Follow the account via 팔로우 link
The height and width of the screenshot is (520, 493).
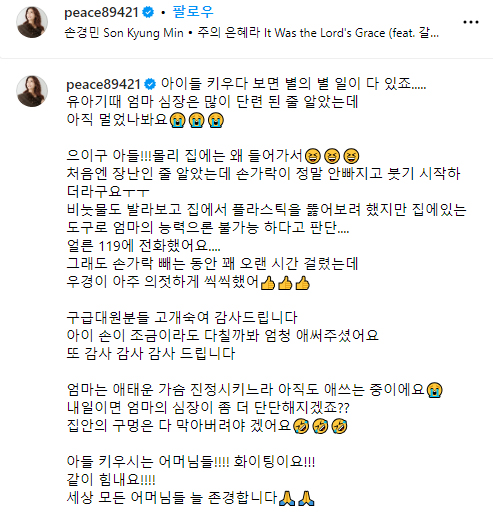click(x=193, y=12)
